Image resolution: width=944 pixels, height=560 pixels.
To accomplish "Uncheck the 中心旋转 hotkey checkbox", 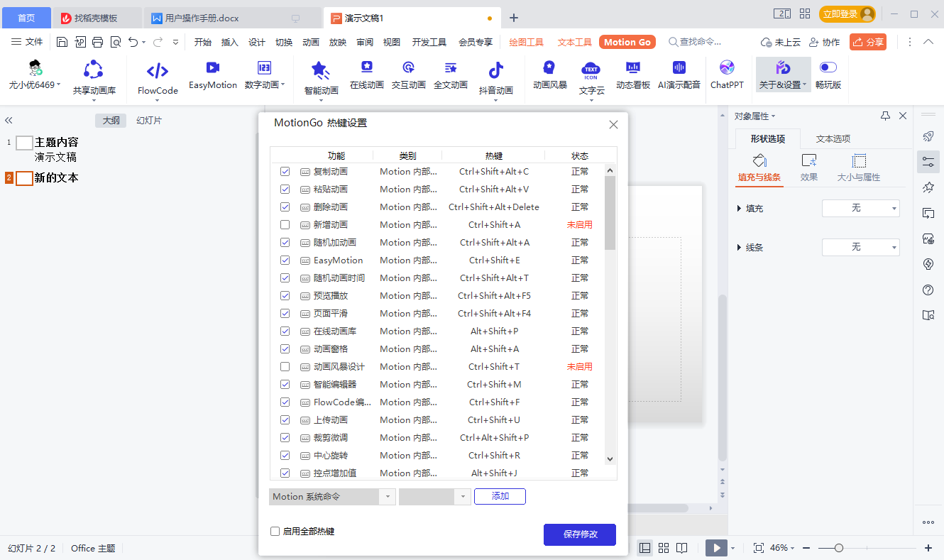I will (x=285, y=456).
